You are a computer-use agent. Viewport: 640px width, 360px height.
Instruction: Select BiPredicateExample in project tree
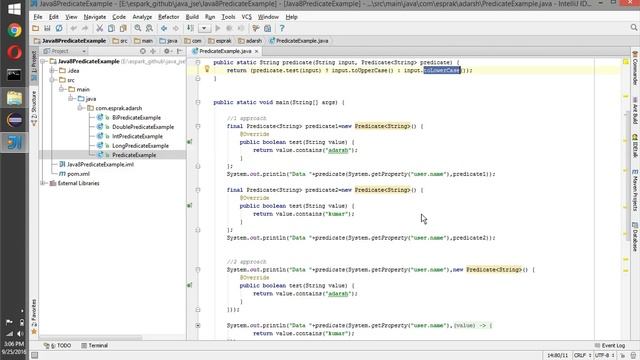coord(136,118)
